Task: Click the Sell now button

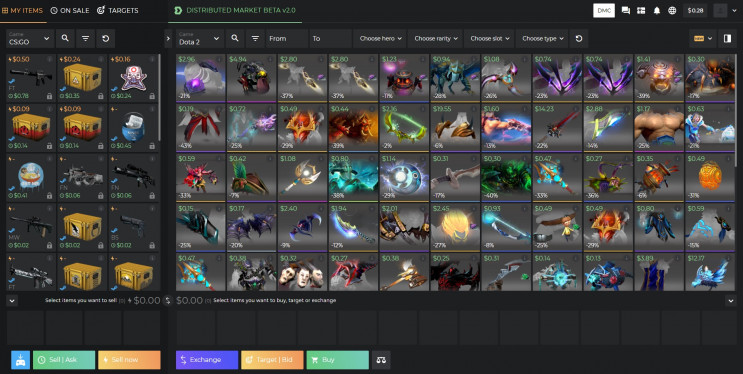Action: tap(129, 360)
